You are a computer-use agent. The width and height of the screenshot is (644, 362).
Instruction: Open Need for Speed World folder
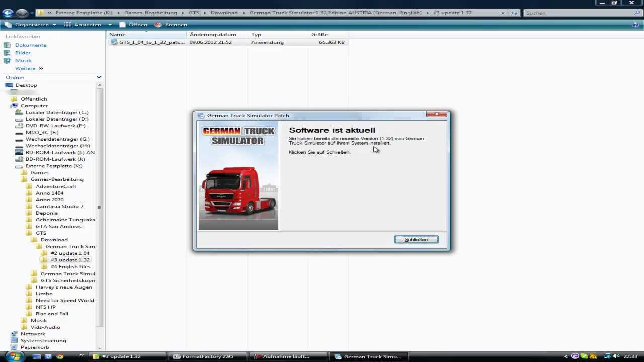(64, 300)
